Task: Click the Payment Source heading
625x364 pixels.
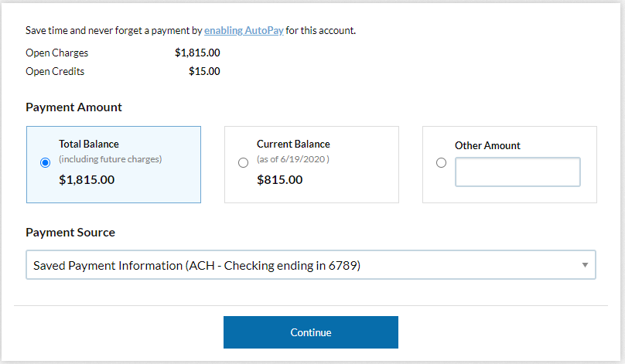Action: click(70, 232)
